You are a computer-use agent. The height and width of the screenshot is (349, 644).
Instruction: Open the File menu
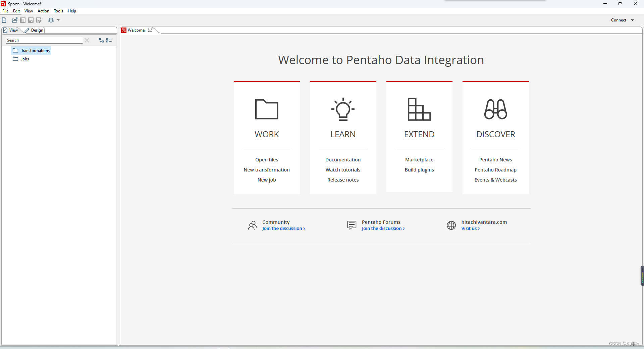pos(5,11)
